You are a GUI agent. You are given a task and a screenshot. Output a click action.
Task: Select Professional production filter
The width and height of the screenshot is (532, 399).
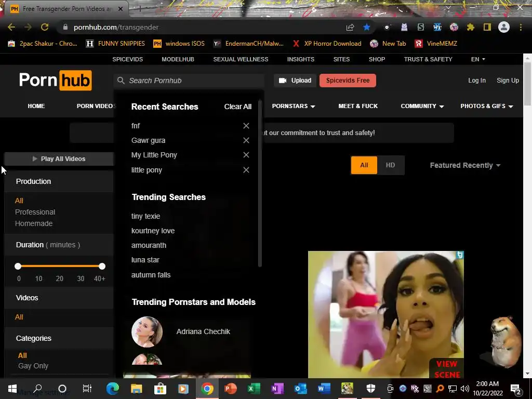(35, 212)
